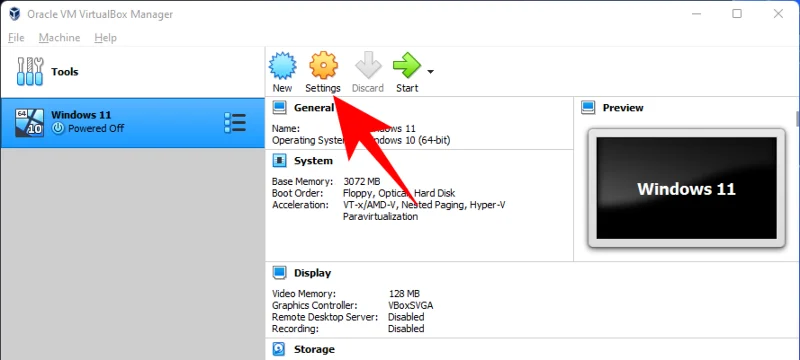The height and width of the screenshot is (360, 800).
Task: Click the 128 MB video memory value
Action: click(404, 294)
